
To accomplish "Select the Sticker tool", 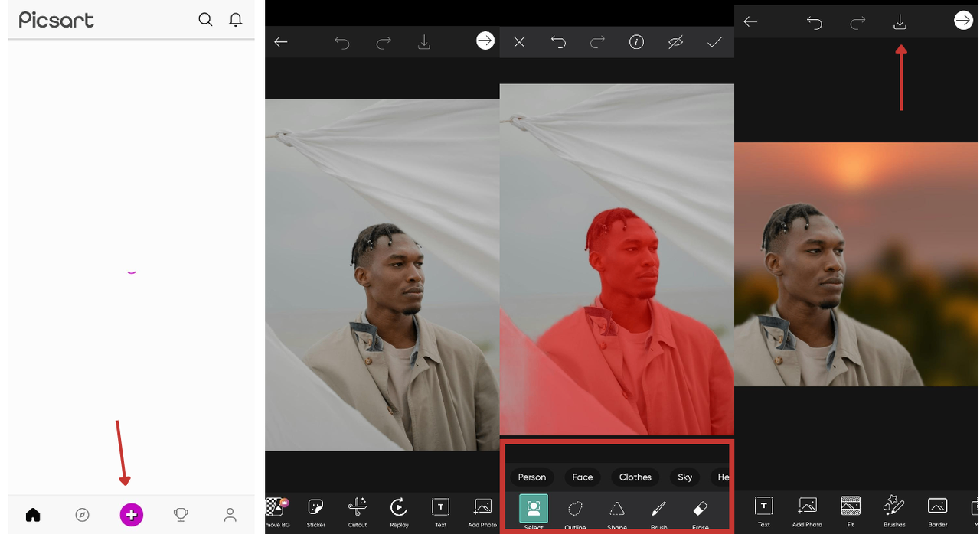I will click(315, 511).
